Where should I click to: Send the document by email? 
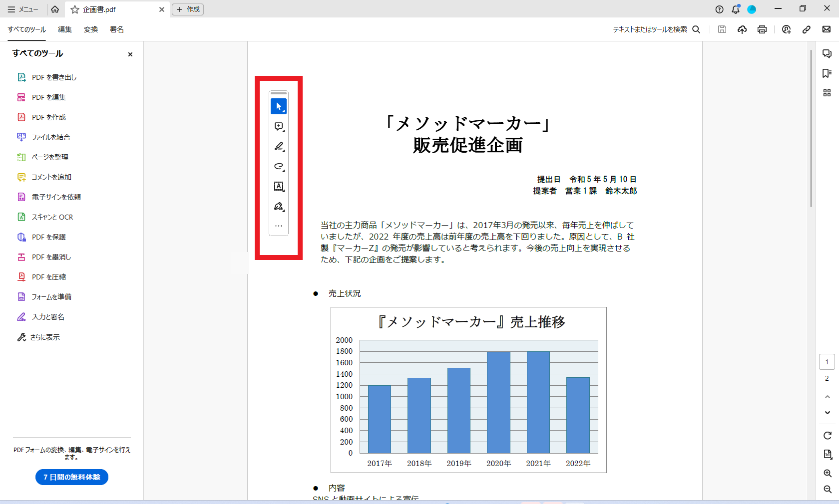tap(826, 29)
